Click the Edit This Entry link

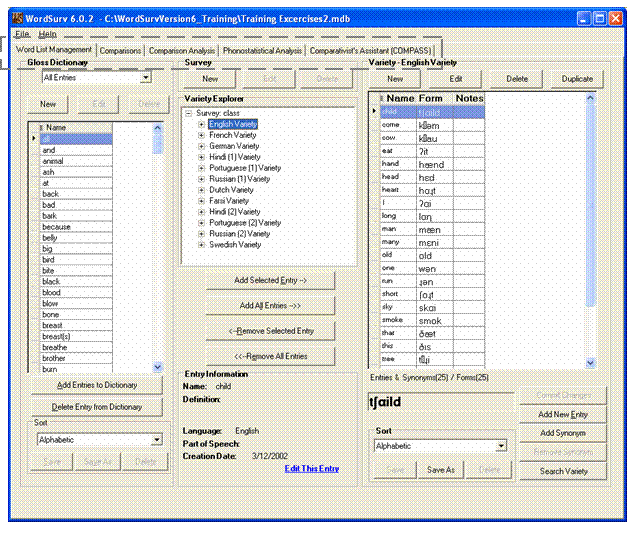coord(311,468)
